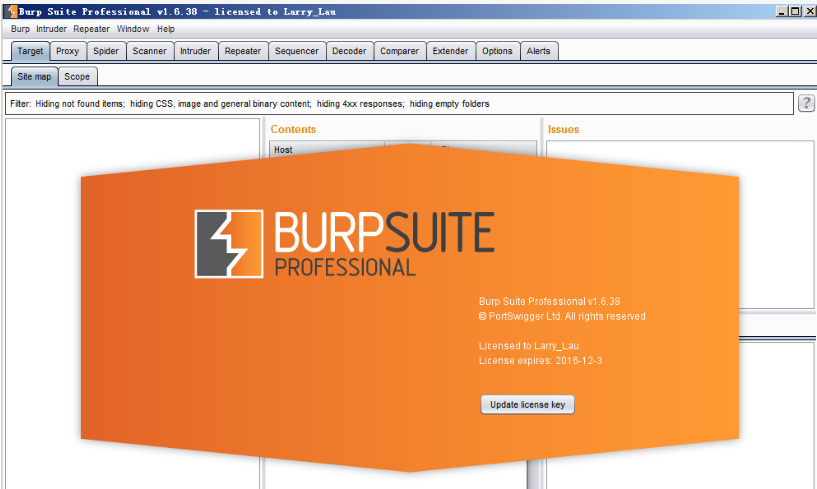Open the Repeater menu in menu bar
817x489 pixels.
(91, 29)
